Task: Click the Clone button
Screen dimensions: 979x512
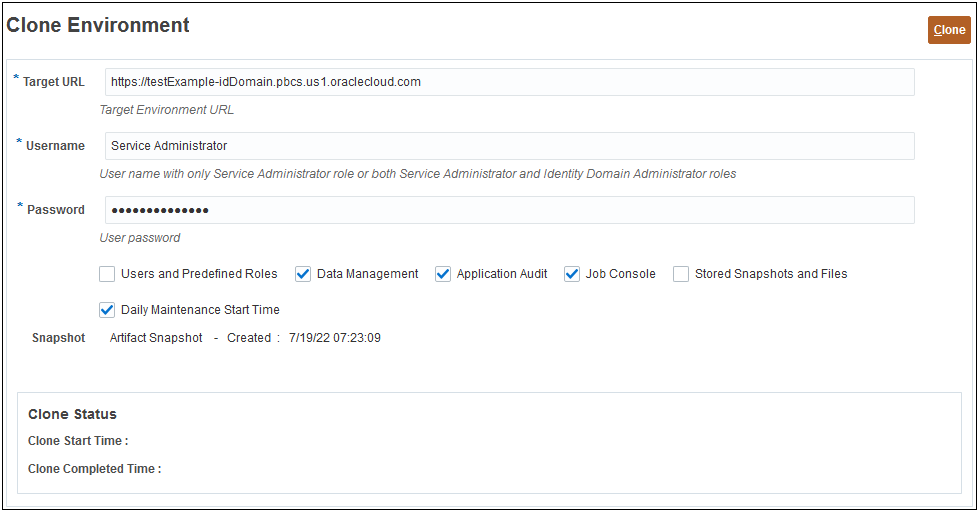Action: (x=949, y=30)
